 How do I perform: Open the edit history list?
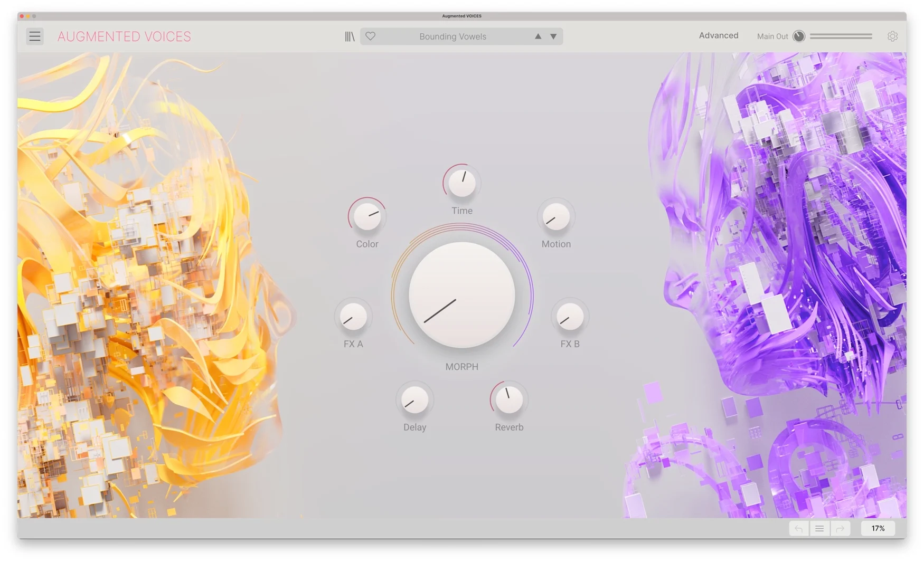(x=819, y=528)
